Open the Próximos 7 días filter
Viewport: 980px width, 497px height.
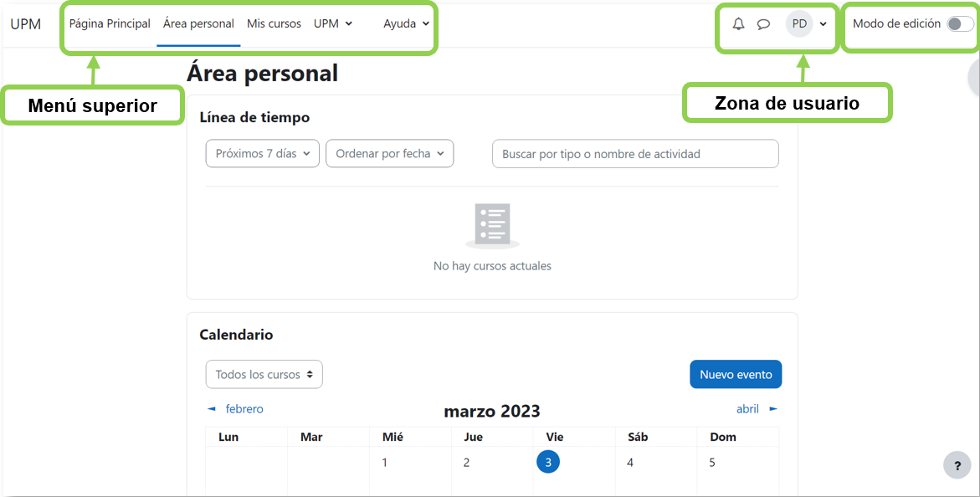point(262,153)
